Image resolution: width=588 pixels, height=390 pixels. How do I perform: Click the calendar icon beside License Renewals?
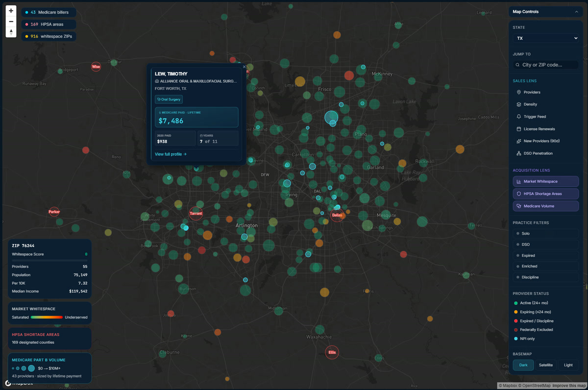click(x=519, y=129)
